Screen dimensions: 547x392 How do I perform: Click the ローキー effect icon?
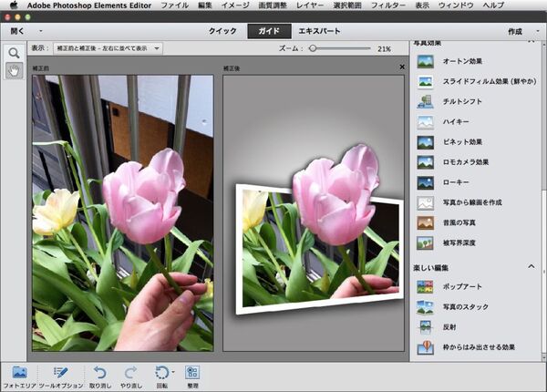coord(425,182)
